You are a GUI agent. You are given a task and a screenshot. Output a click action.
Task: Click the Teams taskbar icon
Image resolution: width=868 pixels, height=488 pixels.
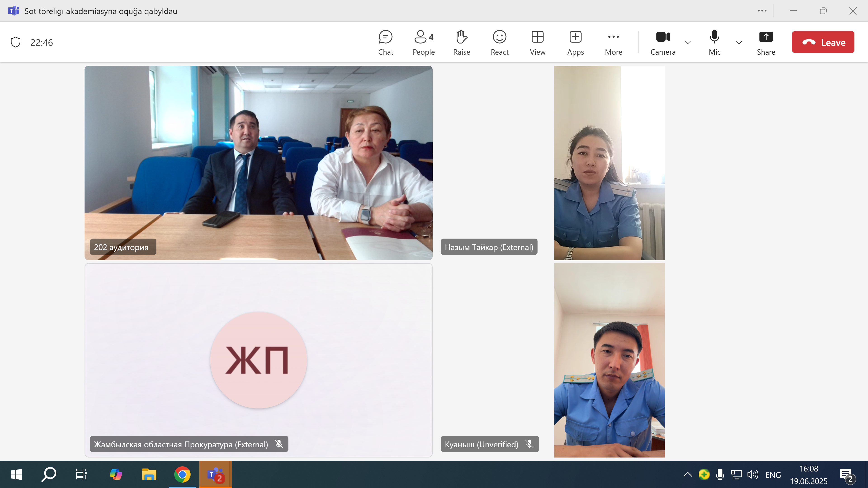click(216, 474)
